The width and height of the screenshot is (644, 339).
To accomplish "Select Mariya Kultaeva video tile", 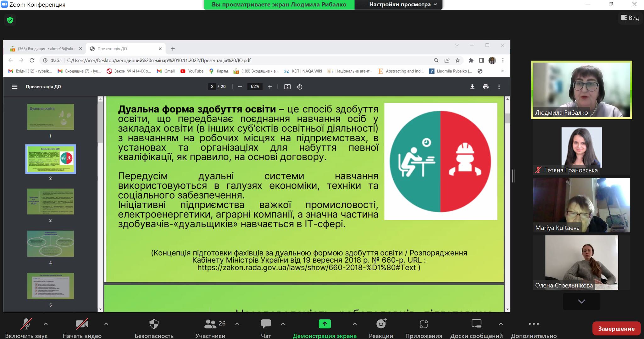I will (x=581, y=205).
